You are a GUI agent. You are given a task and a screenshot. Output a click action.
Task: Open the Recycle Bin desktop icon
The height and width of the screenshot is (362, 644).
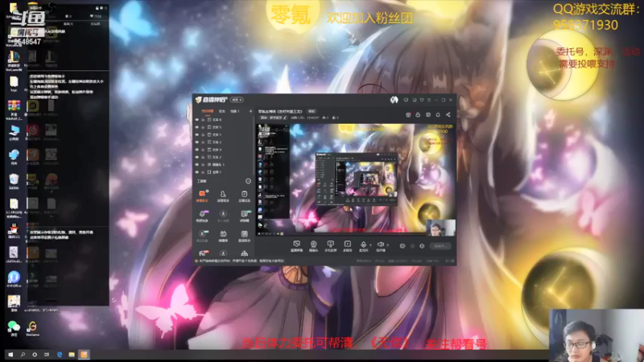[x=14, y=181]
